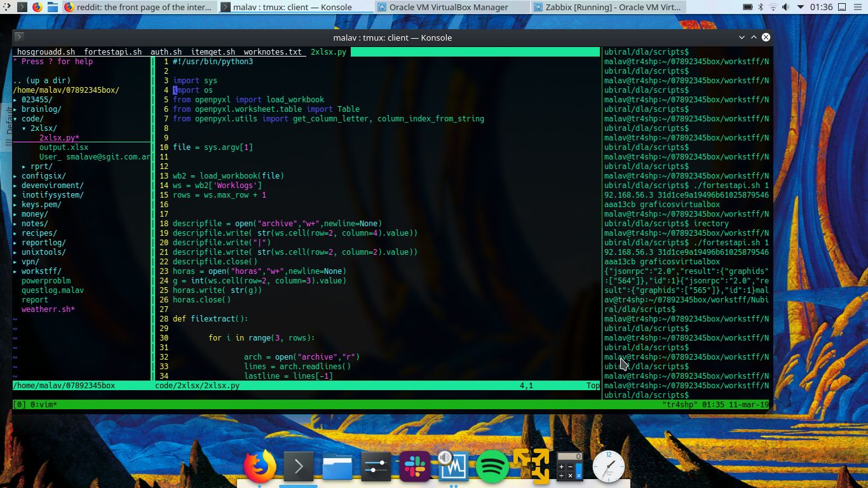
Task: Click the Bluetooth icon in system tray
Action: pos(761,7)
